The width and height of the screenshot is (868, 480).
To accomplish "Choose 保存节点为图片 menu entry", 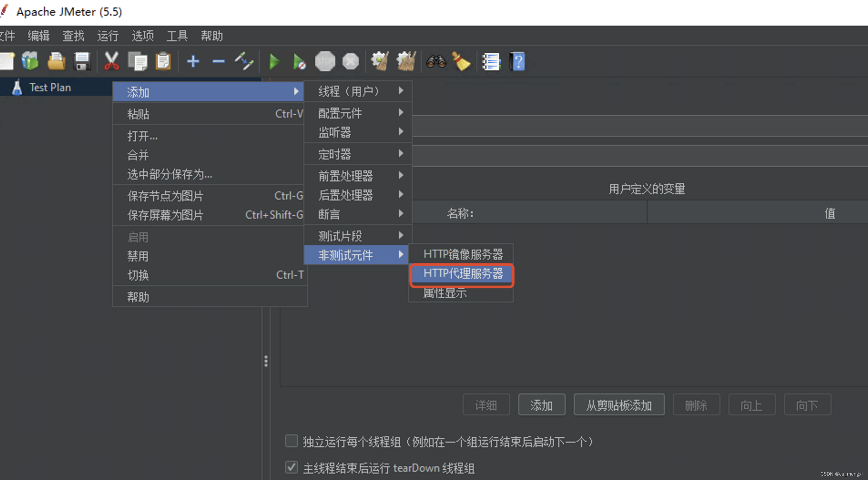I will 208,196.
